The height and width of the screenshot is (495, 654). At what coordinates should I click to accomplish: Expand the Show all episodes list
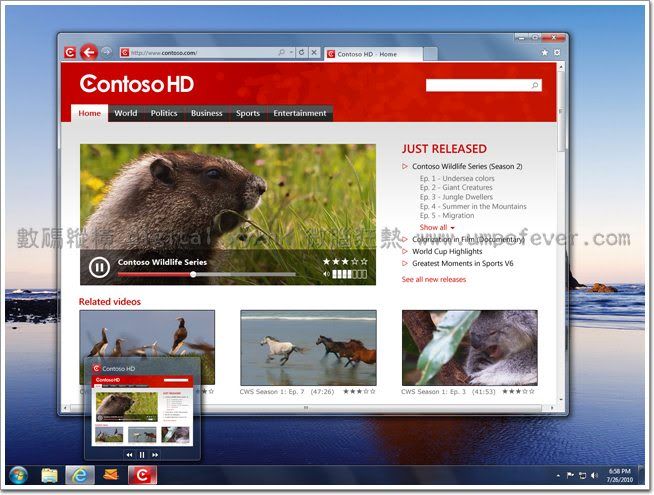point(437,227)
